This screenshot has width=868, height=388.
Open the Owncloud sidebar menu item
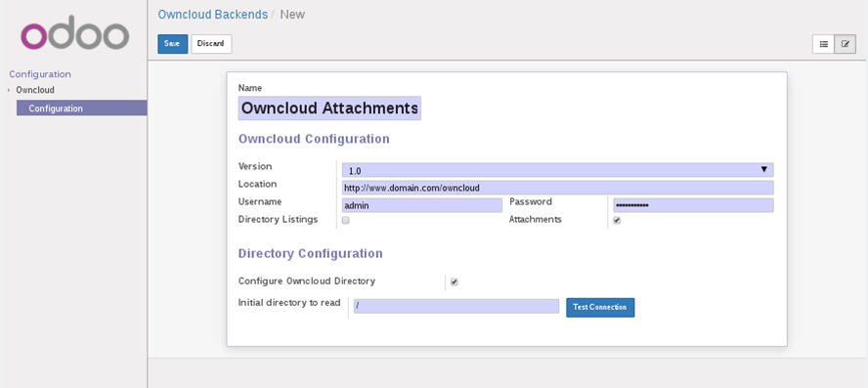pyautogui.click(x=35, y=90)
